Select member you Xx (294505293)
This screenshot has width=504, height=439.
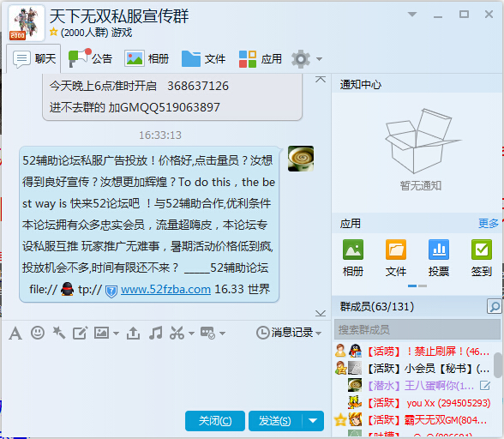tap(412, 403)
